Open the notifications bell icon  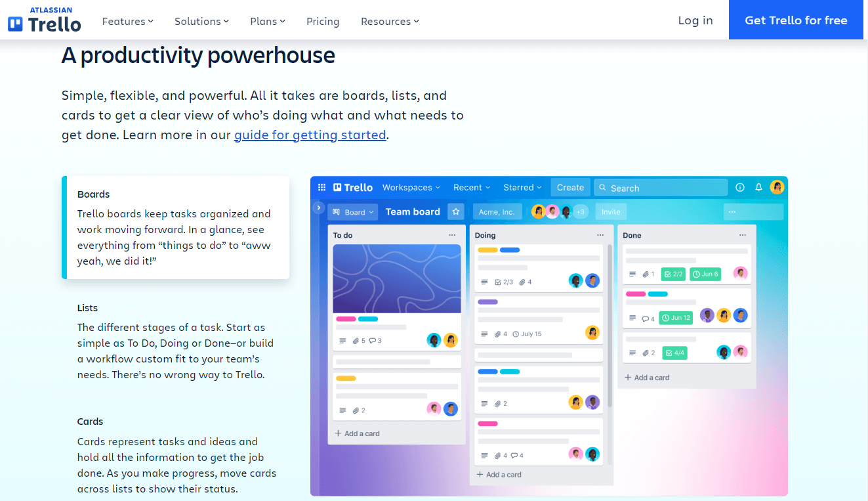pyautogui.click(x=758, y=187)
